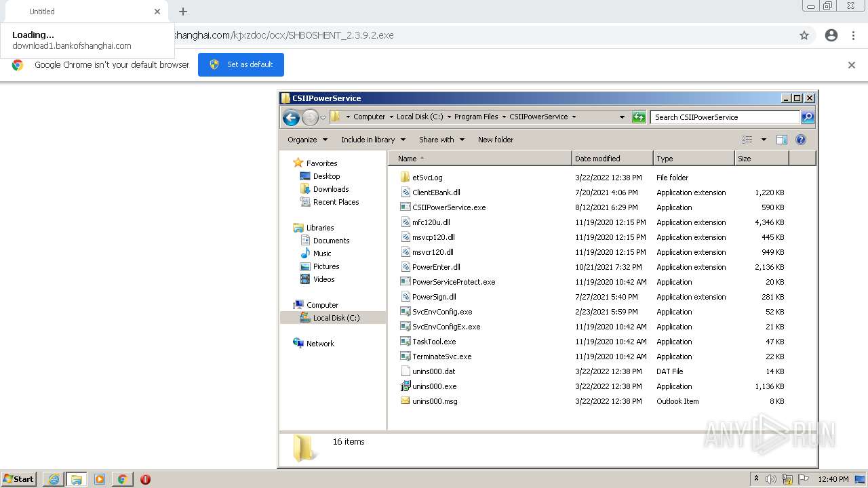Viewport: 868px width, 488px height.
Task: Click the Chrome taskbar icon
Action: [x=122, y=479]
